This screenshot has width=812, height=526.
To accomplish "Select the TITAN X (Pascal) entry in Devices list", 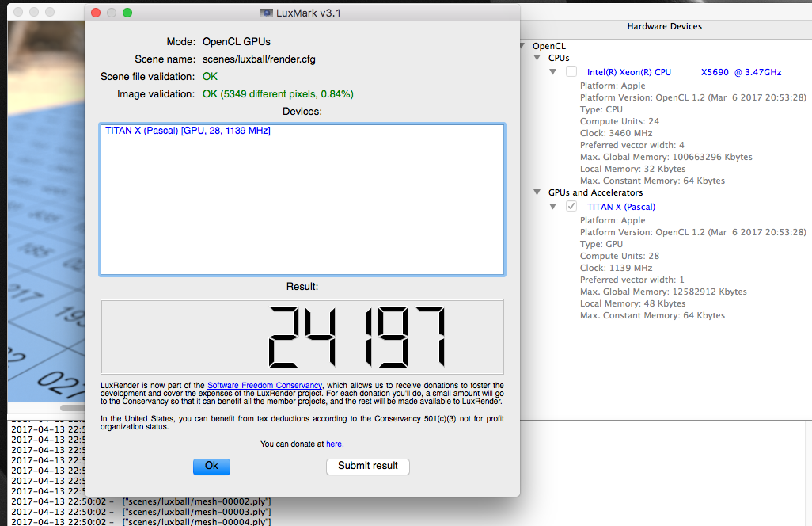I will 188,131.
